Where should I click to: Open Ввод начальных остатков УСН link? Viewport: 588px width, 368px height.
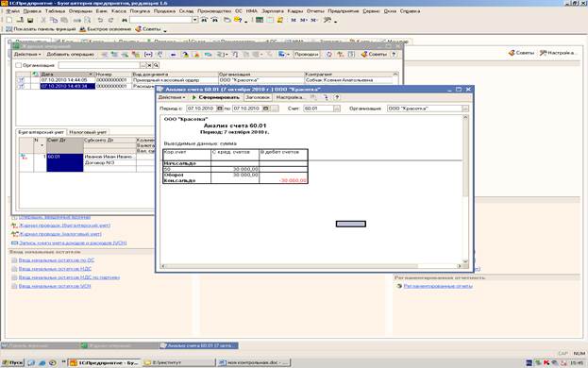[55, 286]
